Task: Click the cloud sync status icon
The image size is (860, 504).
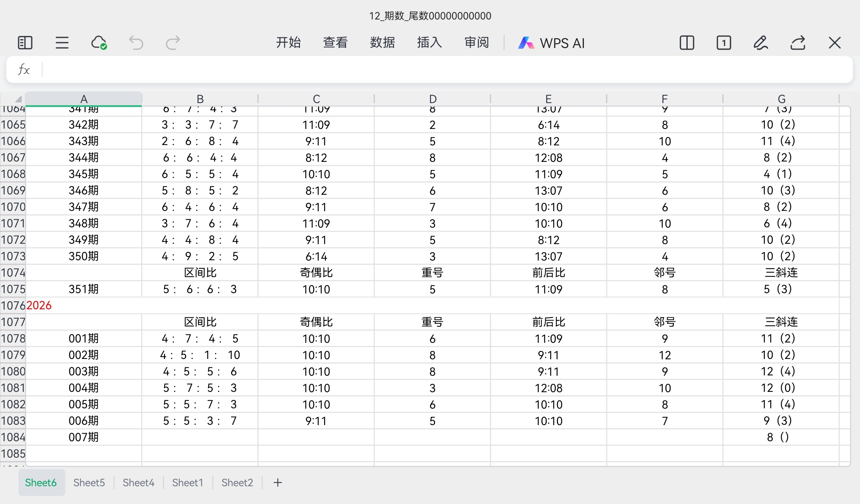Action: pos(99,43)
